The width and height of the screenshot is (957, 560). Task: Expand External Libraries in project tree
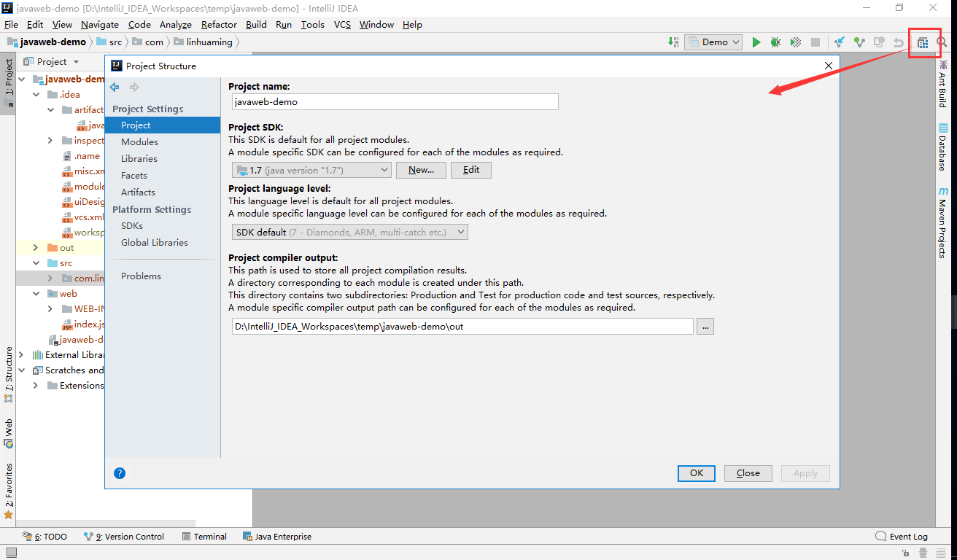coord(21,355)
